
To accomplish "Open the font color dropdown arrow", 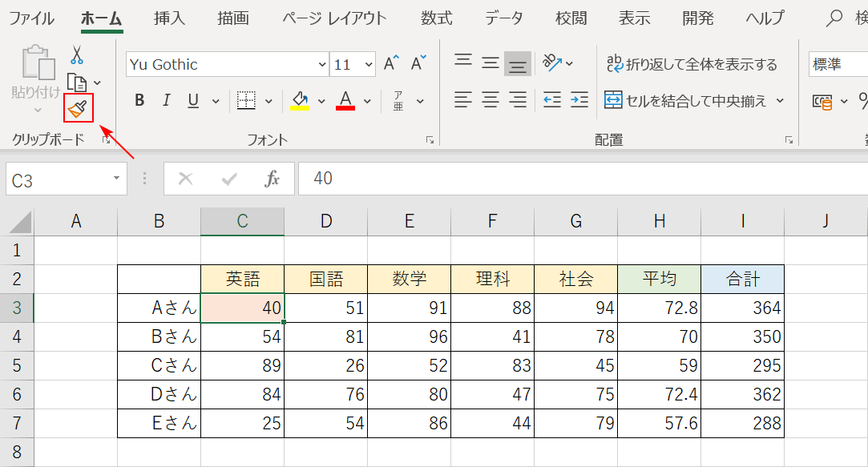I will pyautogui.click(x=367, y=101).
